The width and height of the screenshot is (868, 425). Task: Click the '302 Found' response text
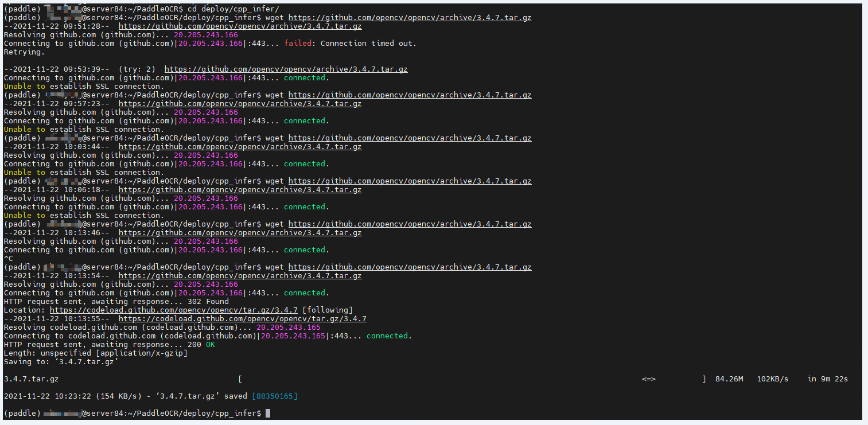pyautogui.click(x=208, y=302)
